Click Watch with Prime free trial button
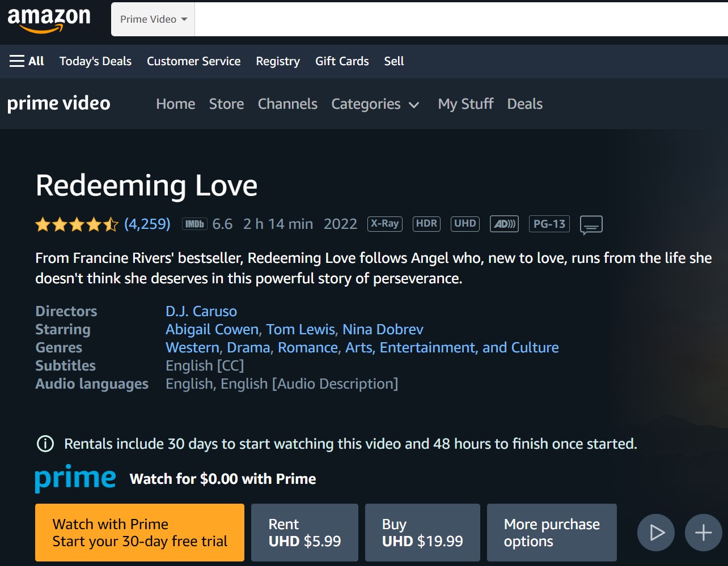Image resolution: width=728 pixels, height=566 pixels. (x=139, y=533)
